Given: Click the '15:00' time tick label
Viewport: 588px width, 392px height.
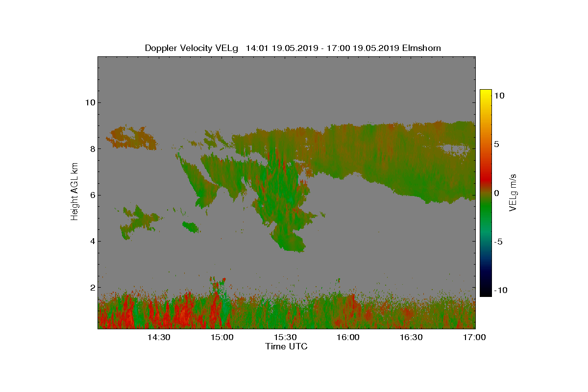Looking at the screenshot, I should [x=222, y=337].
